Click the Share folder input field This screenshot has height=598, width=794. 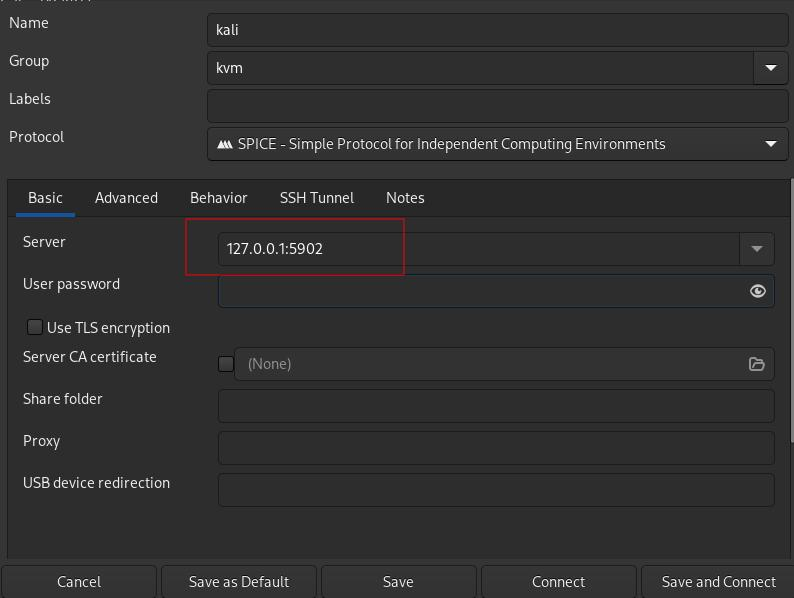496,406
